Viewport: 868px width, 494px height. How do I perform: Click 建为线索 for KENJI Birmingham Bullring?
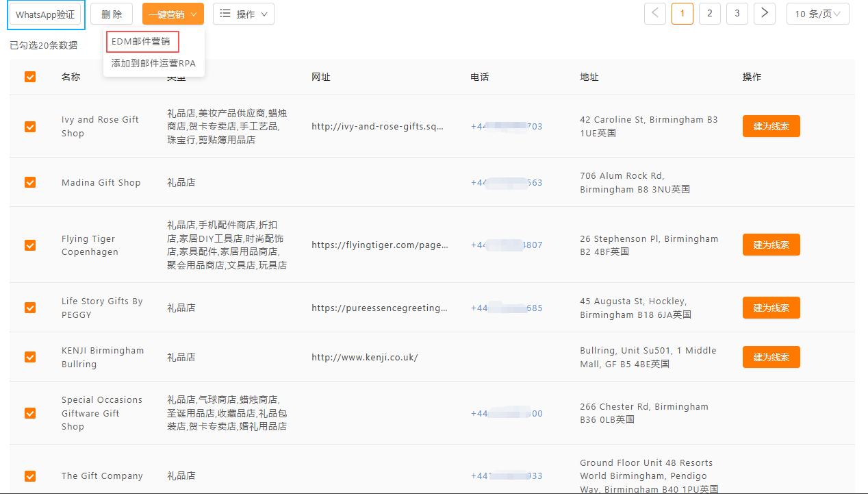click(771, 357)
